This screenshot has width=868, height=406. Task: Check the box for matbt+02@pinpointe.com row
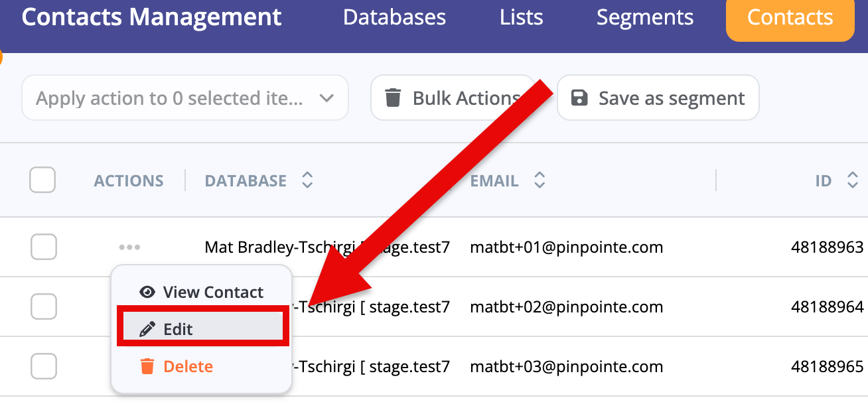pyautogui.click(x=44, y=306)
